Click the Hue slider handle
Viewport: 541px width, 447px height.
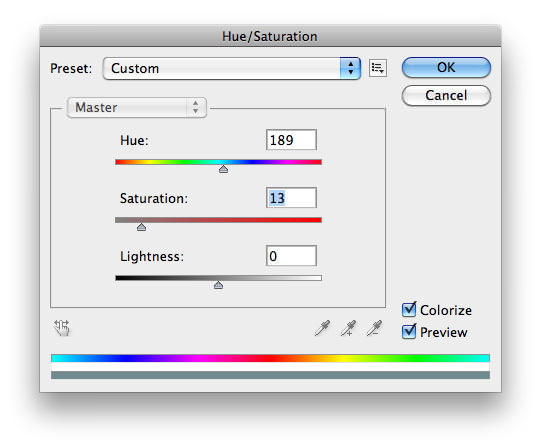[x=224, y=169]
